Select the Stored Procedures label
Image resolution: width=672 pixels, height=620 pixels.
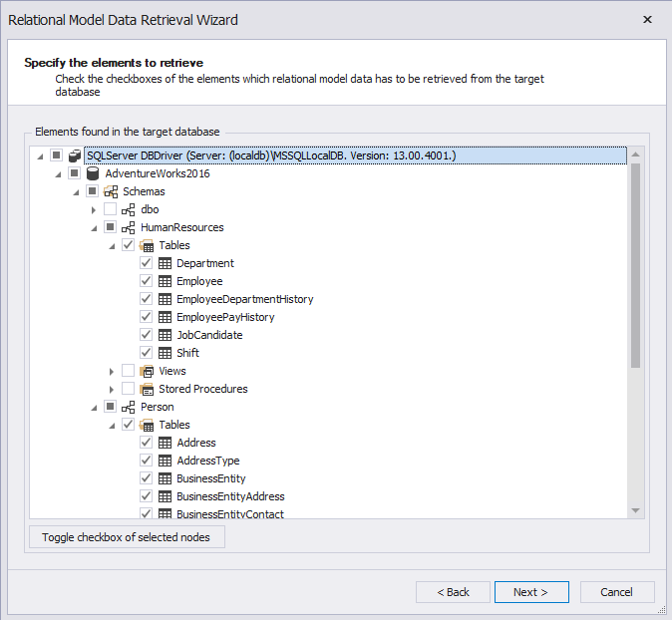pos(203,389)
